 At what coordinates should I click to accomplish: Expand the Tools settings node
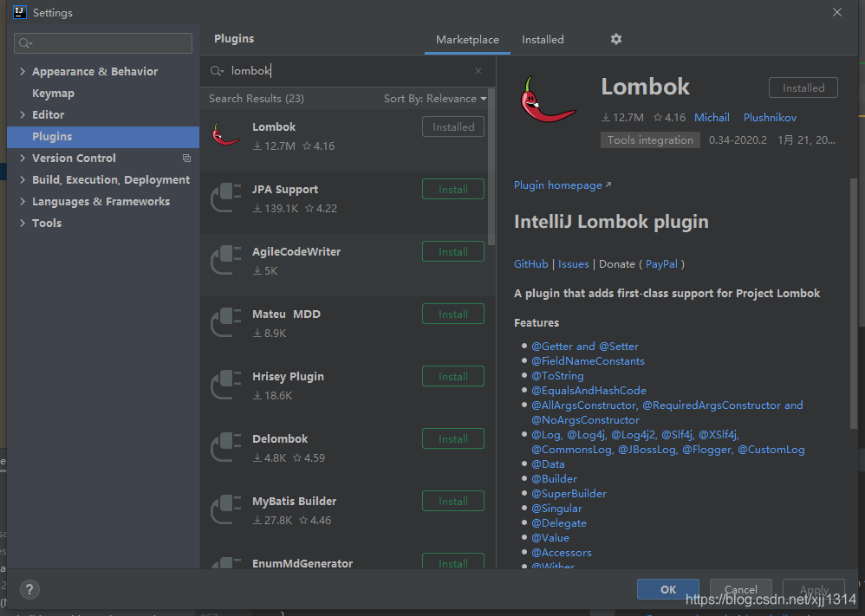point(23,223)
